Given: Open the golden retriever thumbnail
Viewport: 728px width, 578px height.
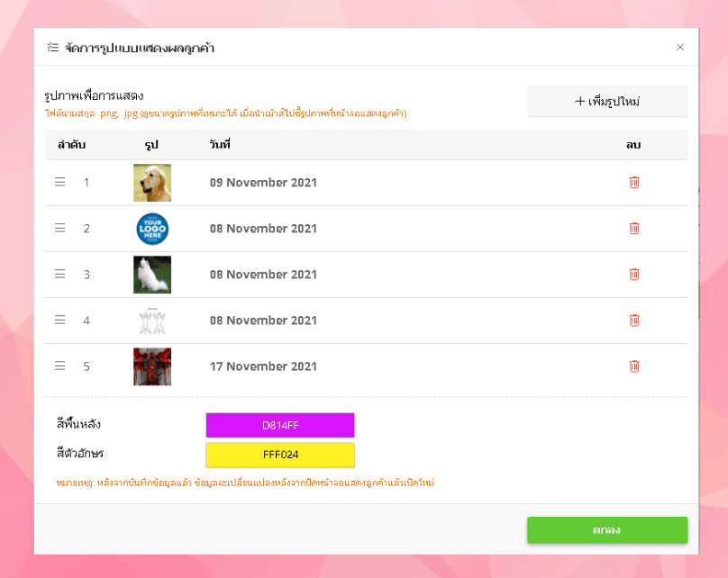Looking at the screenshot, I should (x=152, y=183).
